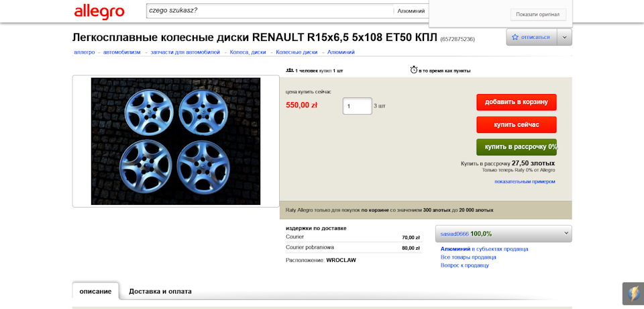The height and width of the screenshot is (309, 644).
Task: Click the WROCLAW location text
Action: pos(341,260)
